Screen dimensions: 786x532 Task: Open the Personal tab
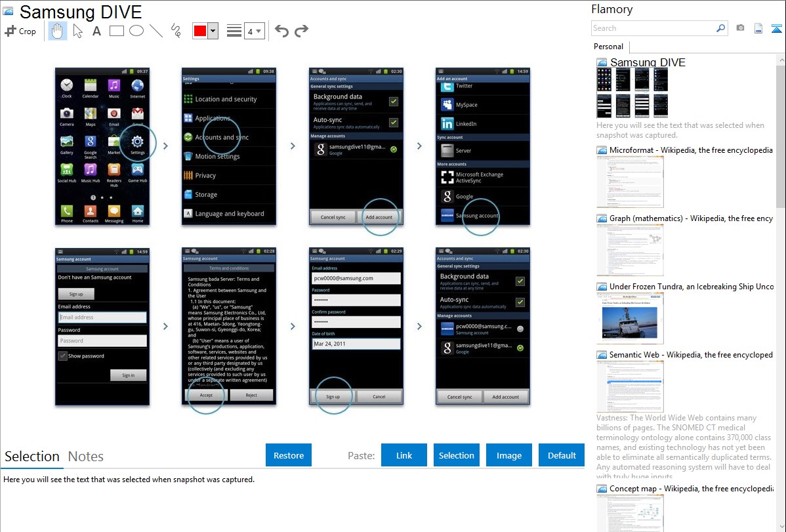coord(608,47)
